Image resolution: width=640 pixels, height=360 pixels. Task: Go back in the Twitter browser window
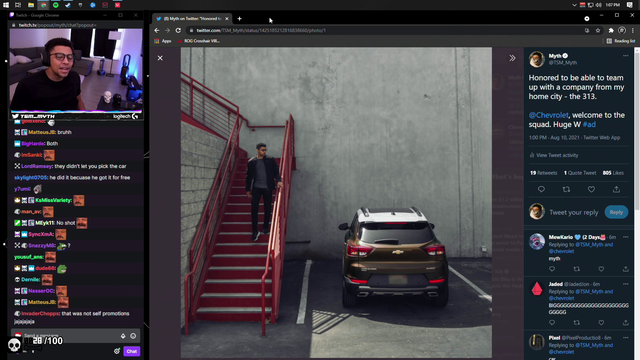tap(157, 30)
